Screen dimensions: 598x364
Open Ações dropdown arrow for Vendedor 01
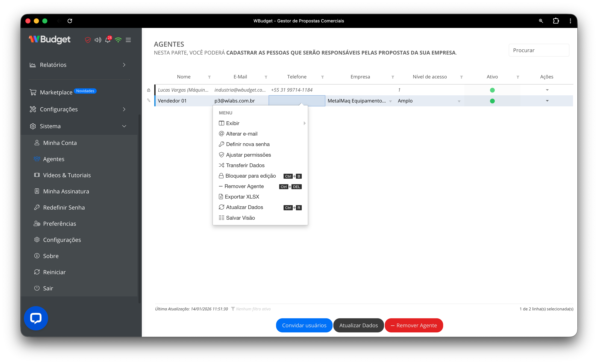point(547,101)
